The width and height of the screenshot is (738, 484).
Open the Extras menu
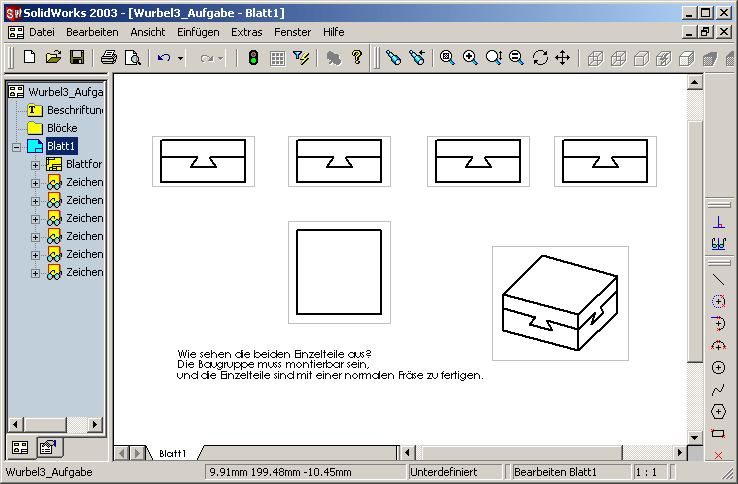pos(246,32)
